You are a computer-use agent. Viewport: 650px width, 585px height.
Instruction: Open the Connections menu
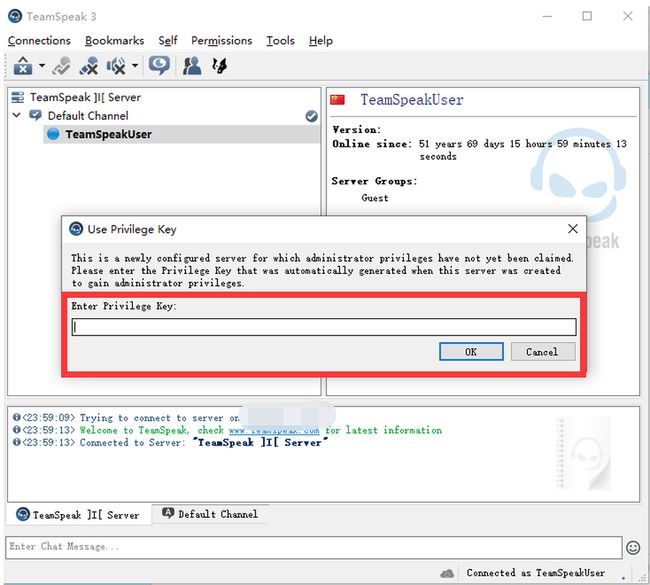point(39,41)
